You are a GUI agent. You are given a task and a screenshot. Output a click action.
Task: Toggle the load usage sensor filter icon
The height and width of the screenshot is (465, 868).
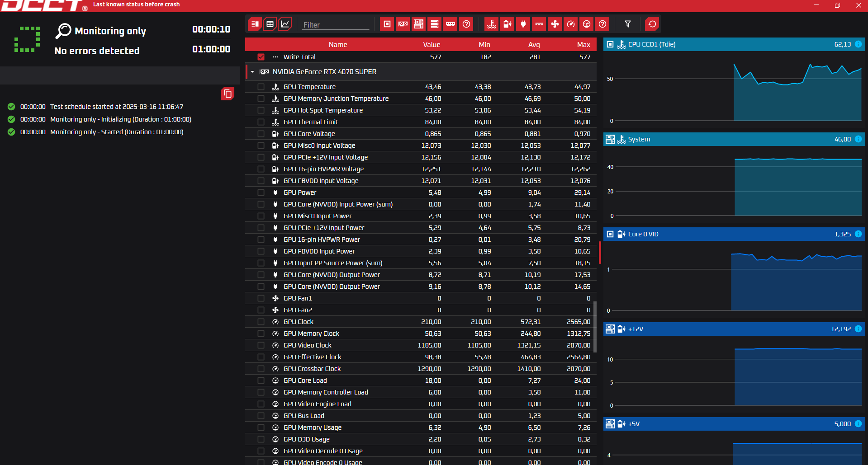tap(587, 24)
